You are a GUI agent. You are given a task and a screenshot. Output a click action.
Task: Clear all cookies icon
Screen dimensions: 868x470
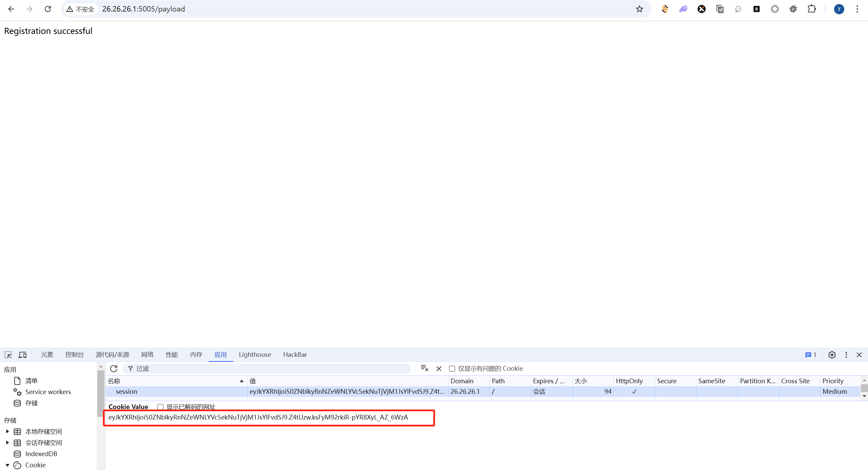(424, 368)
